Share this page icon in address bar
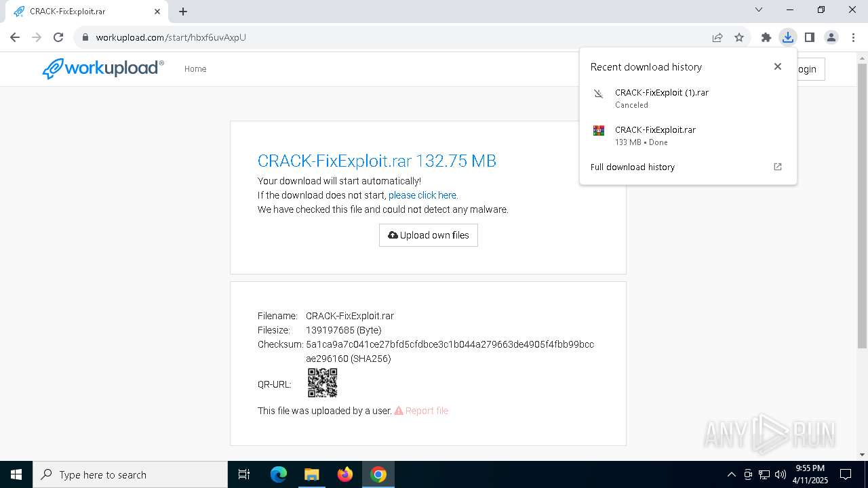This screenshot has height=488, width=868. [717, 37]
